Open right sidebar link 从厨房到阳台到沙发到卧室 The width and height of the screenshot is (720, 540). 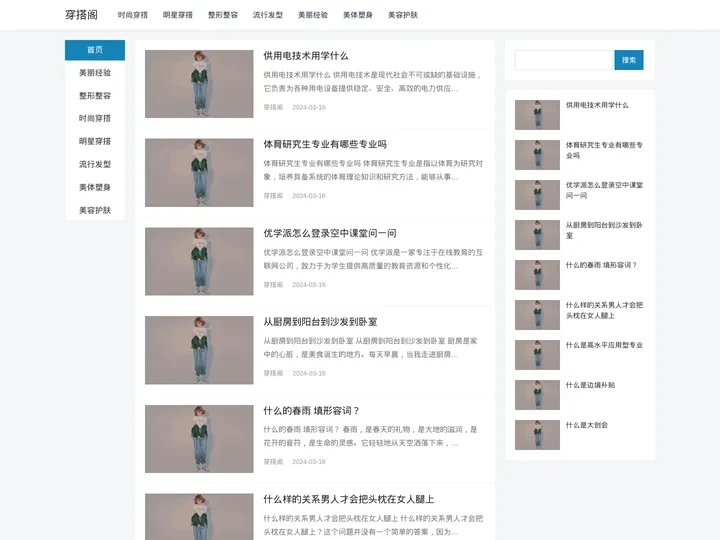(604, 230)
